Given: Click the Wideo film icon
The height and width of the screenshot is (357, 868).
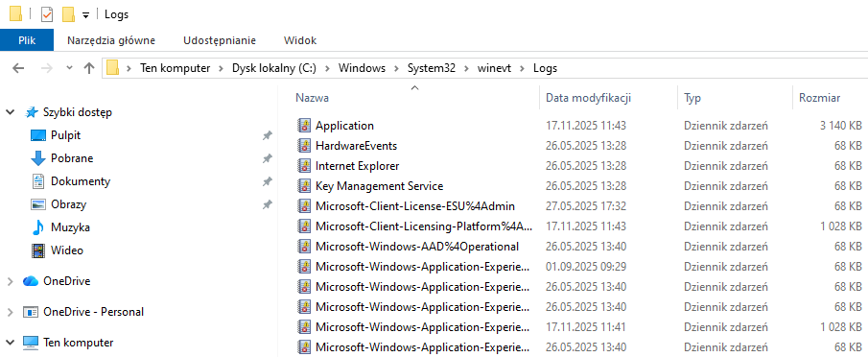Looking at the screenshot, I should click(37, 250).
